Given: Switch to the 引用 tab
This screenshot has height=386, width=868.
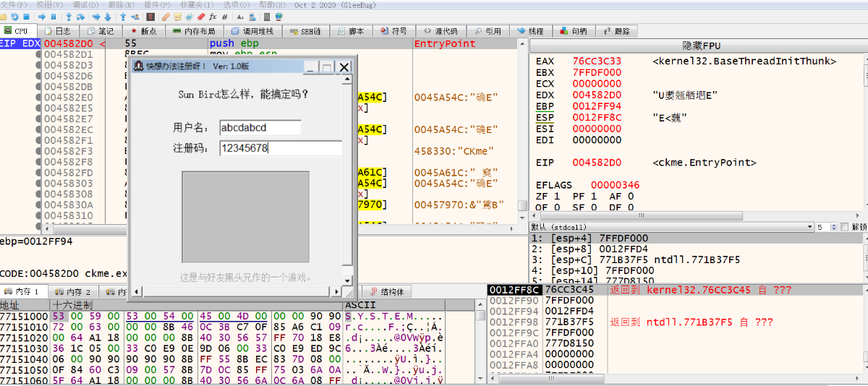Looking at the screenshot, I should pyautogui.click(x=488, y=31).
